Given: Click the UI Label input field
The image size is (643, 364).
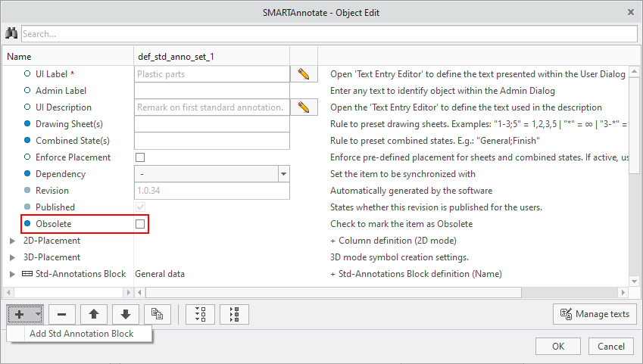Looking at the screenshot, I should click(x=212, y=74).
